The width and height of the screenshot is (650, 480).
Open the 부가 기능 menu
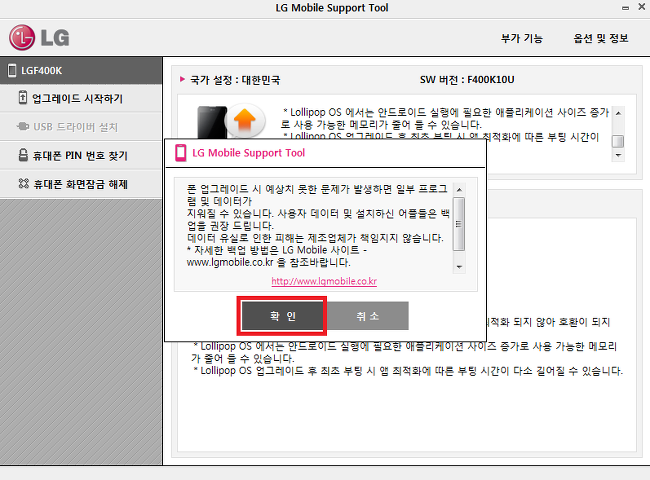tap(521, 39)
